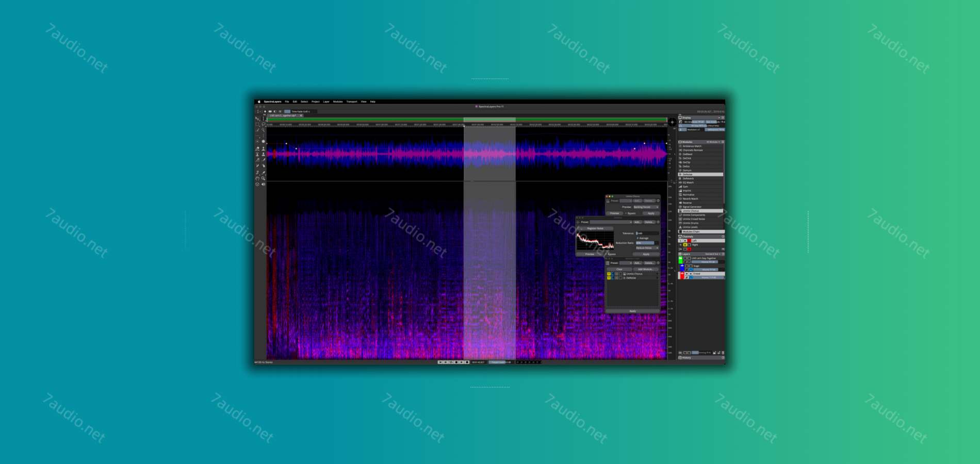Open Preset dropdown in Modules Chain dialog
Viewport: 980px width, 464px height.
[x=626, y=263]
